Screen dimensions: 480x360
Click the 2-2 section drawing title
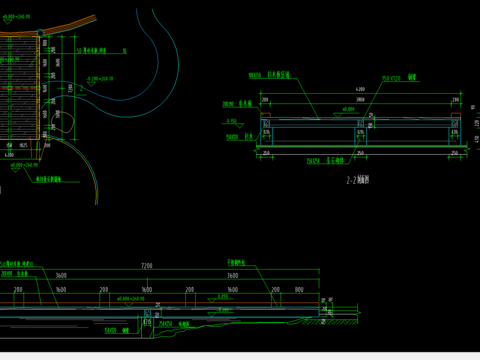pyautogui.click(x=358, y=180)
